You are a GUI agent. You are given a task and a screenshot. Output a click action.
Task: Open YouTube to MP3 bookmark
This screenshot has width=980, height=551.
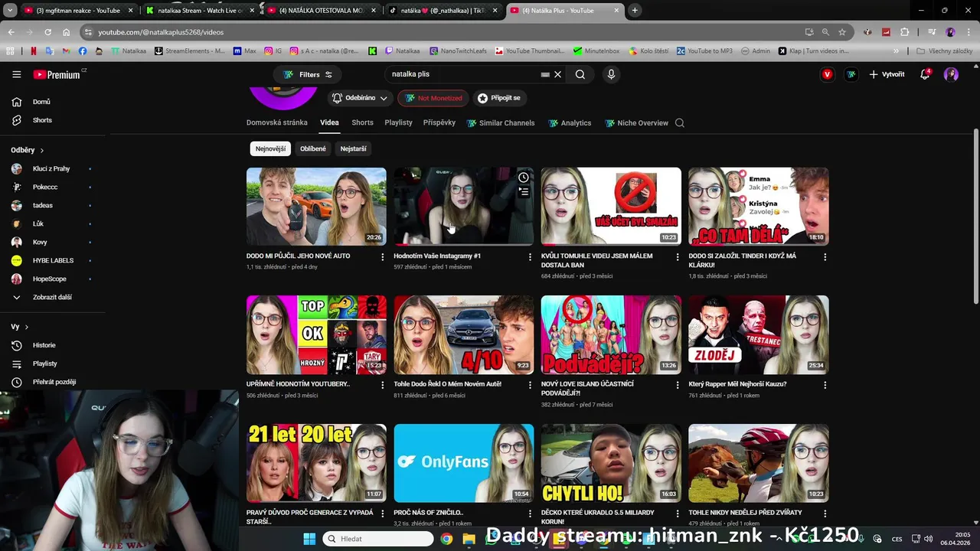(x=704, y=51)
